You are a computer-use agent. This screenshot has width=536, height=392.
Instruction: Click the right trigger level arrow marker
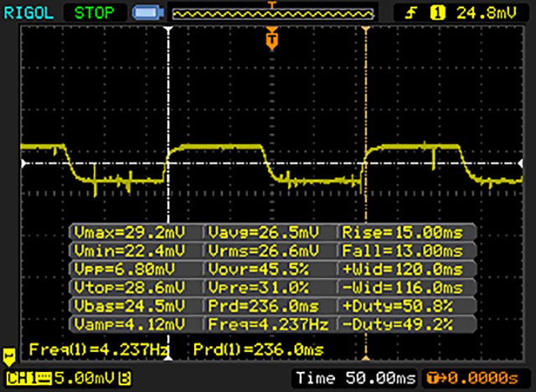click(520, 163)
